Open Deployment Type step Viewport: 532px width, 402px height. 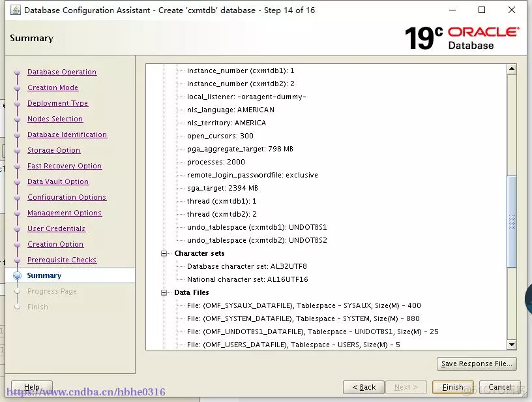(57, 103)
